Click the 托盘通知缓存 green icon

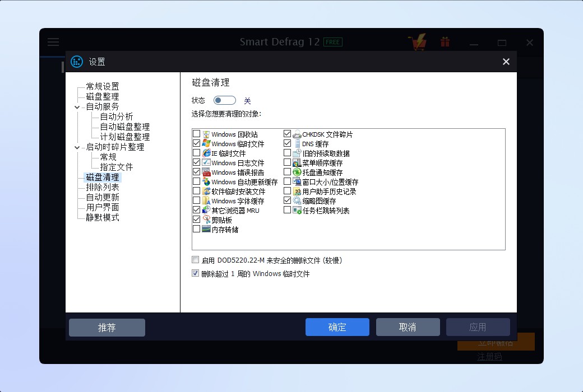coord(297,172)
